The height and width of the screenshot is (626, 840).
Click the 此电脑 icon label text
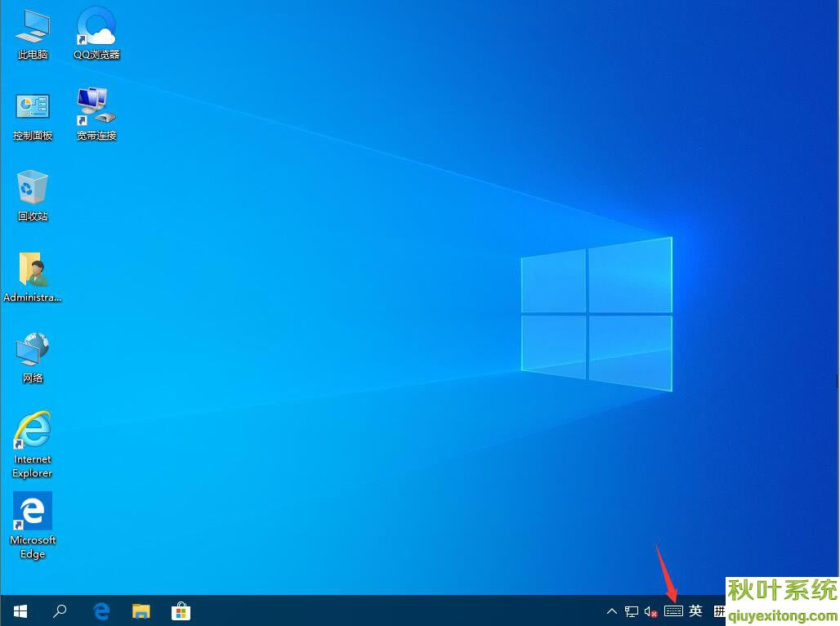click(33, 55)
